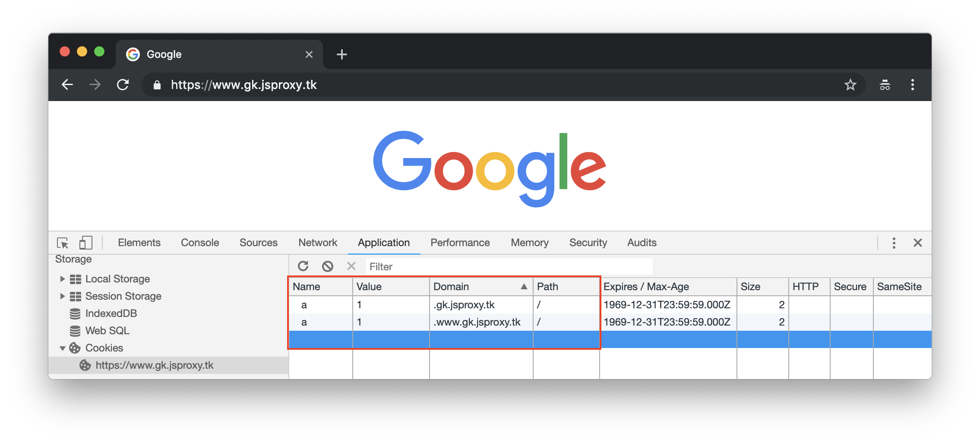
Task: Reload the page in the address bar
Action: point(123,85)
